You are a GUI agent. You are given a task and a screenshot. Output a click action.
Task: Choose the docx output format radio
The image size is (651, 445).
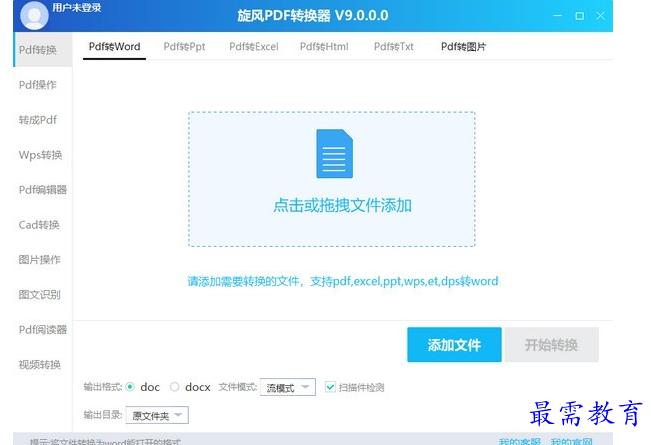click(x=174, y=387)
